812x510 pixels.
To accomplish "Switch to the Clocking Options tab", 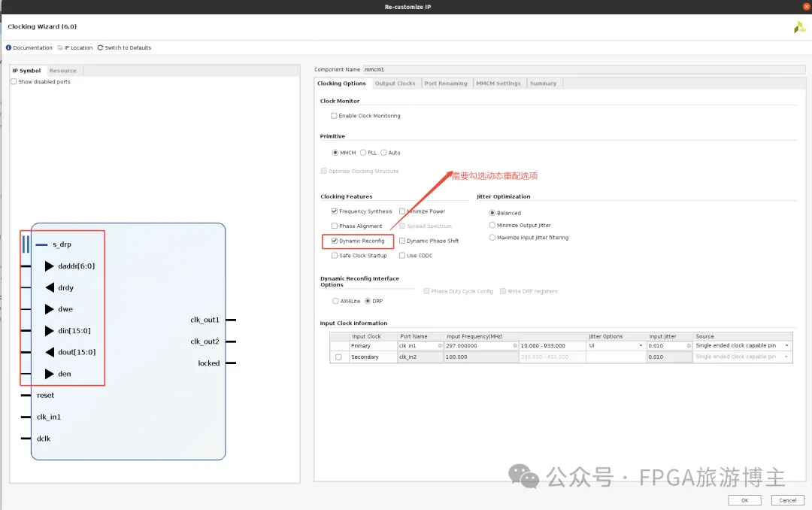I will (x=341, y=83).
